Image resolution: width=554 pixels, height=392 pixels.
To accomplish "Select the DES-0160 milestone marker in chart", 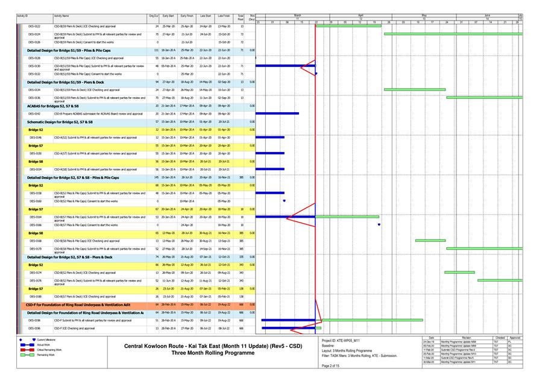I will coord(284,201).
